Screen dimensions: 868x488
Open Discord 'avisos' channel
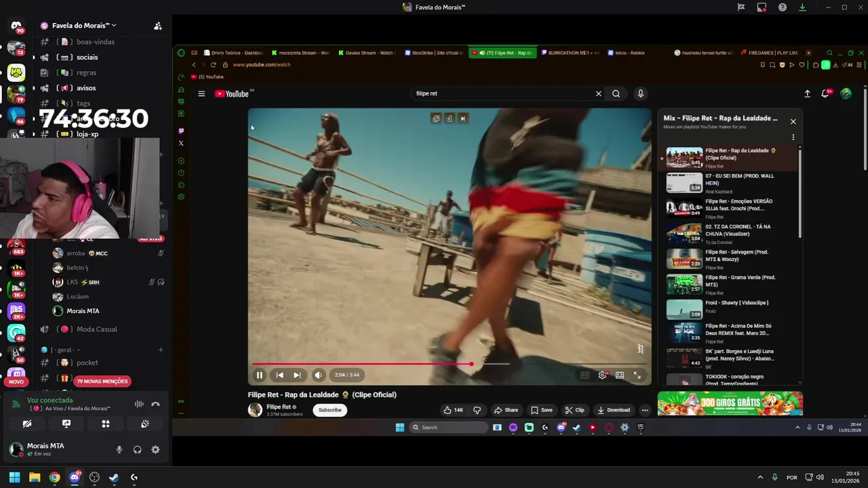point(86,88)
